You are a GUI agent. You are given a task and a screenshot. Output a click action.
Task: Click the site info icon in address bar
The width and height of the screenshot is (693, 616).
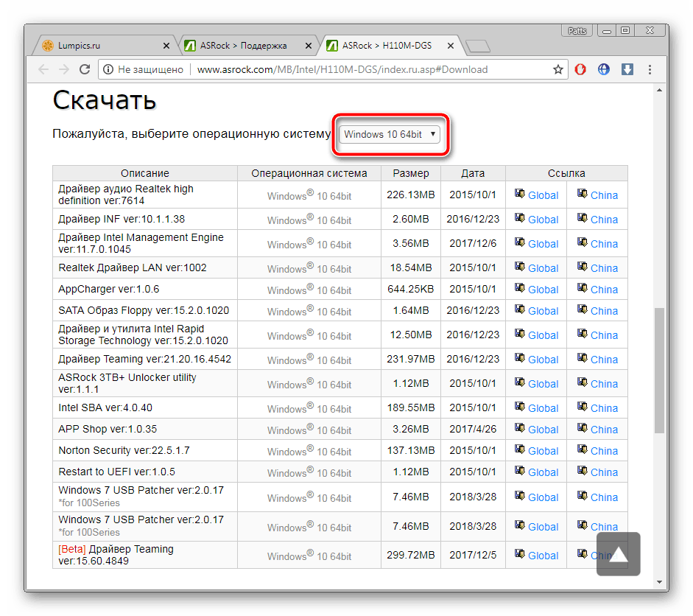point(108,69)
